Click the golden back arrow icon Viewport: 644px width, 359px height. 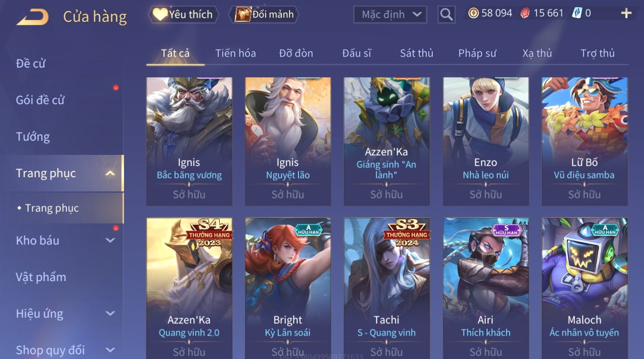tap(32, 17)
